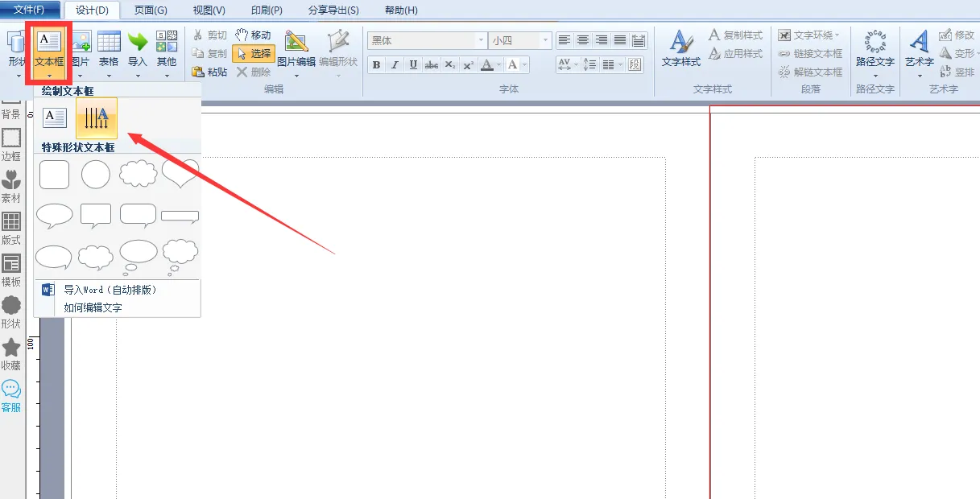Click the 形状 shape tool in ribbon
This screenshot has width=980, height=499.
(x=16, y=53)
